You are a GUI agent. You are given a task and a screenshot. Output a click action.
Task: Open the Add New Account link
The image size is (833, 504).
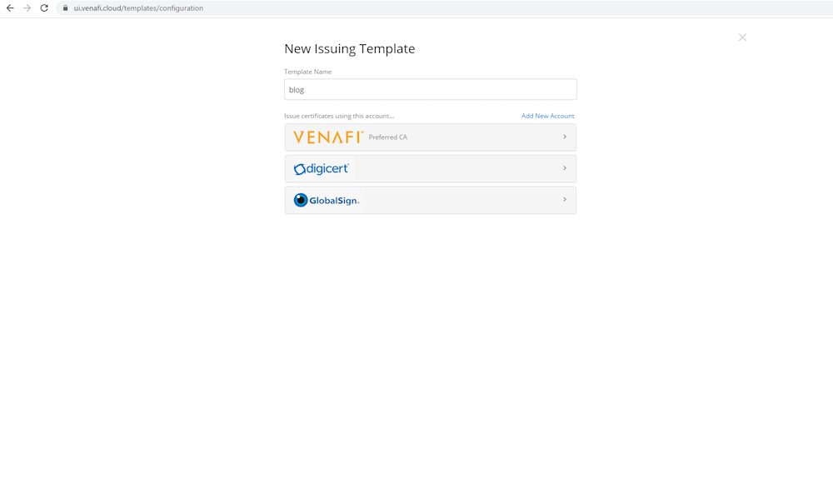click(547, 116)
